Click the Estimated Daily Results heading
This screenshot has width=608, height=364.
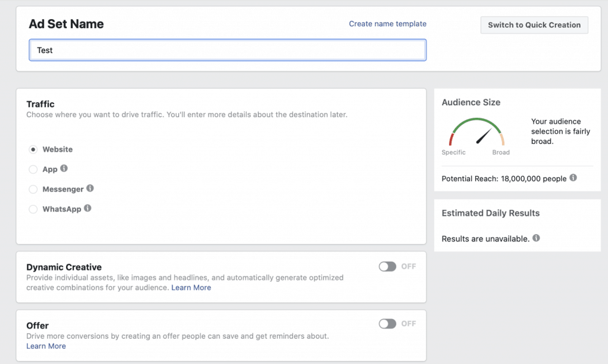coord(491,213)
